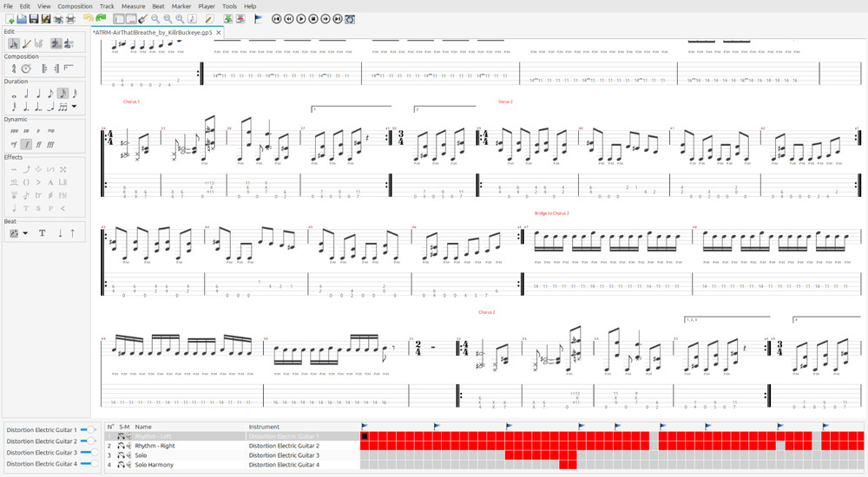Click the green Redo arrow icon
This screenshot has height=477, width=868.
point(100,18)
